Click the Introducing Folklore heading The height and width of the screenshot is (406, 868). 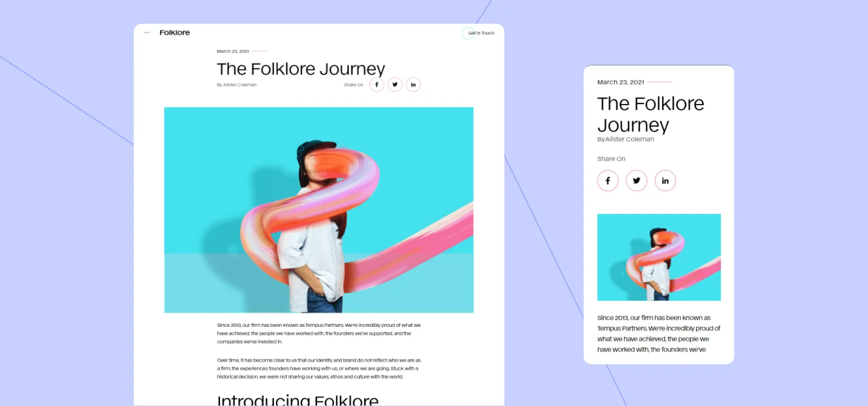point(298,400)
